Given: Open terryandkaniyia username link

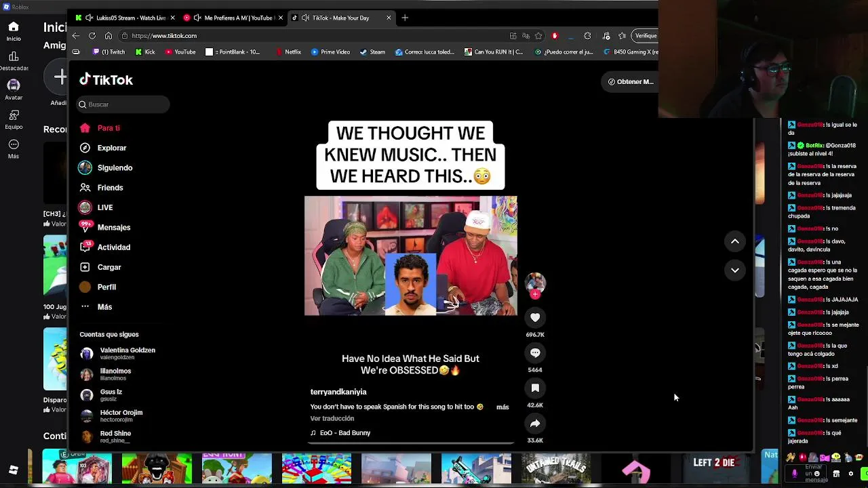Looking at the screenshot, I should click(338, 392).
